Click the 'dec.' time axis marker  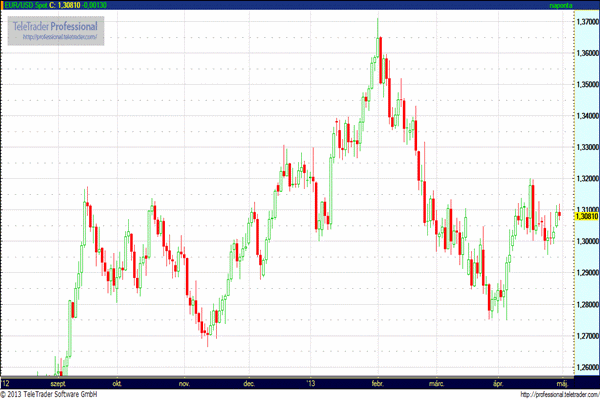249,383
